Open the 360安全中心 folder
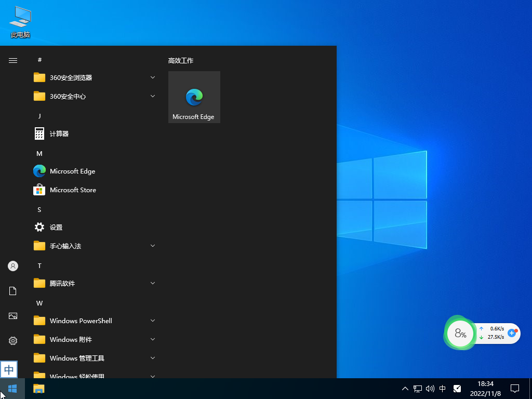Screen dimensions: 532x399 click(95, 96)
